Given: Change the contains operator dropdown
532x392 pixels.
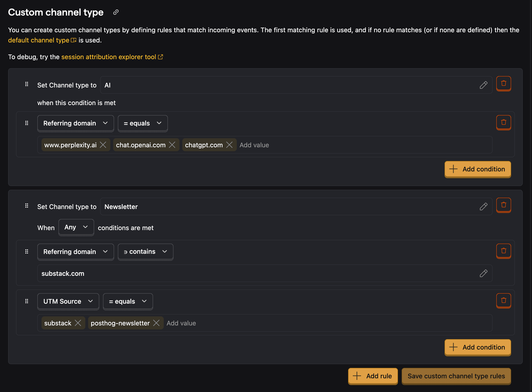Looking at the screenshot, I should pyautogui.click(x=145, y=252).
